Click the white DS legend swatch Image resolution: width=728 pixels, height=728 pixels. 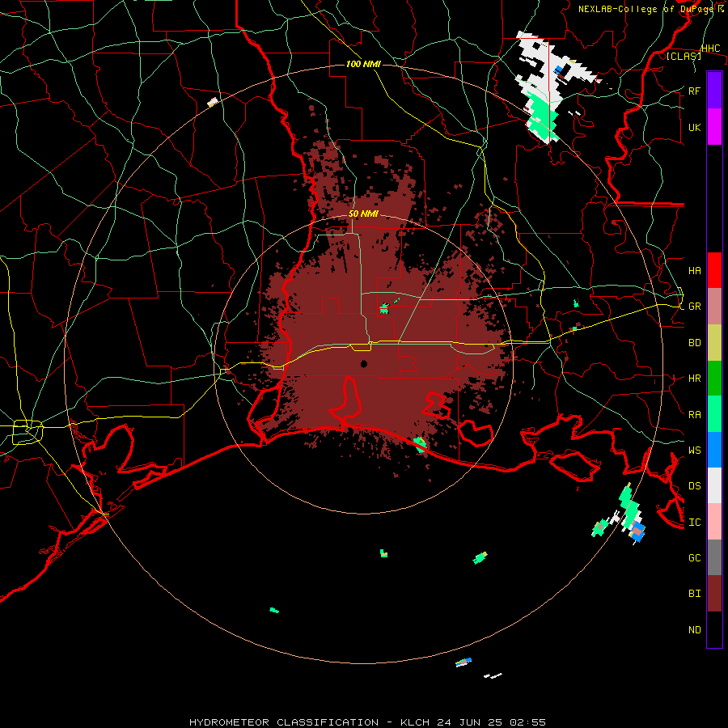click(714, 485)
